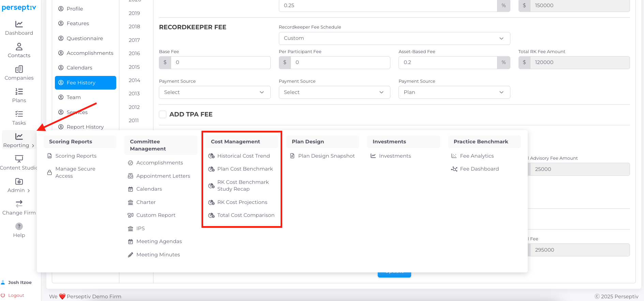Select year 2017
This screenshot has height=301, width=644.
134,40
